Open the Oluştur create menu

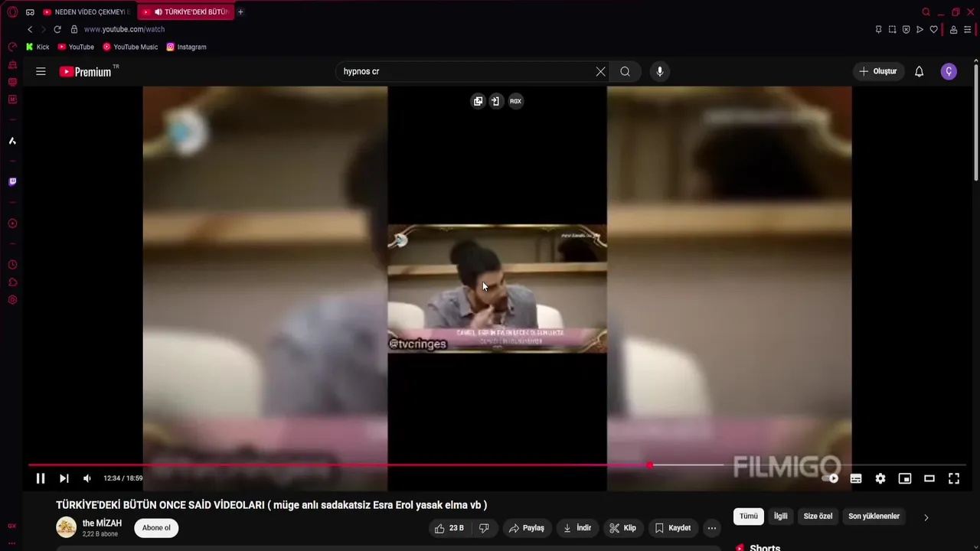point(878,71)
